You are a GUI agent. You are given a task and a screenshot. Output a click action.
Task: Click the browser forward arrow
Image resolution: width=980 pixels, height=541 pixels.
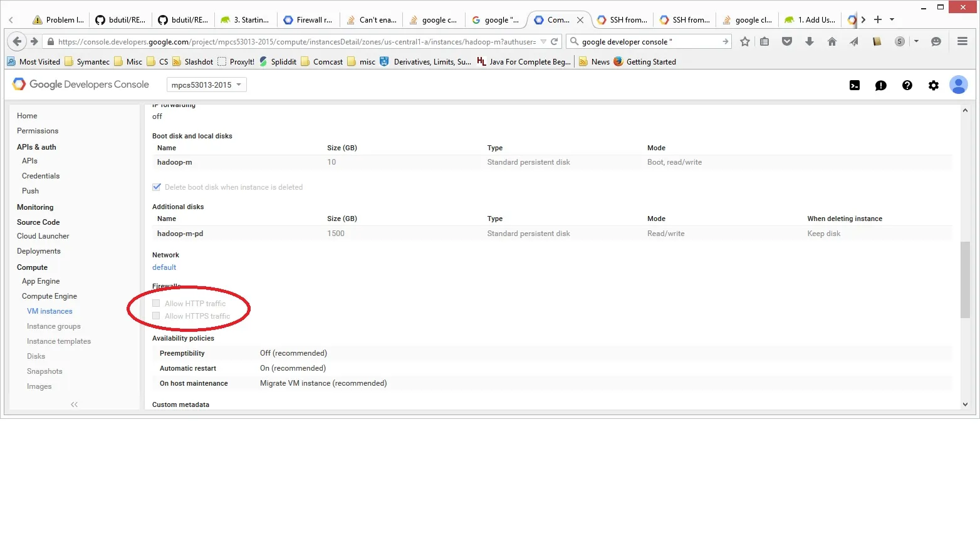coord(34,41)
